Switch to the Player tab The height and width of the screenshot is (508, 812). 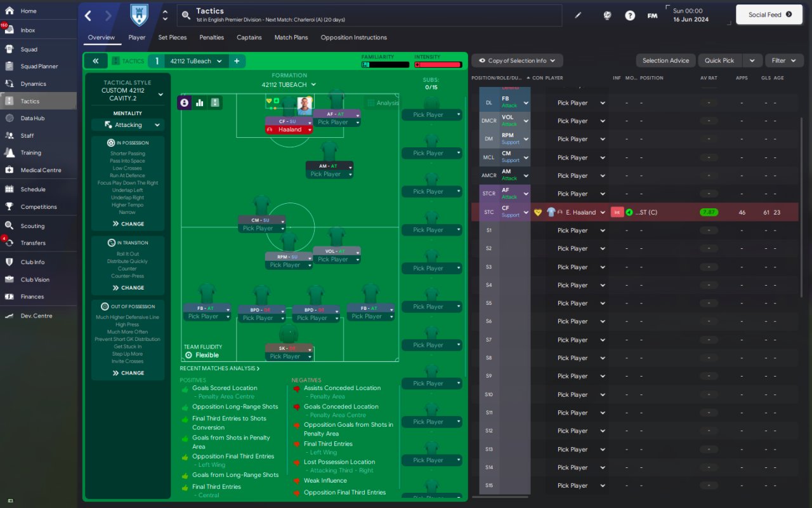[137, 37]
